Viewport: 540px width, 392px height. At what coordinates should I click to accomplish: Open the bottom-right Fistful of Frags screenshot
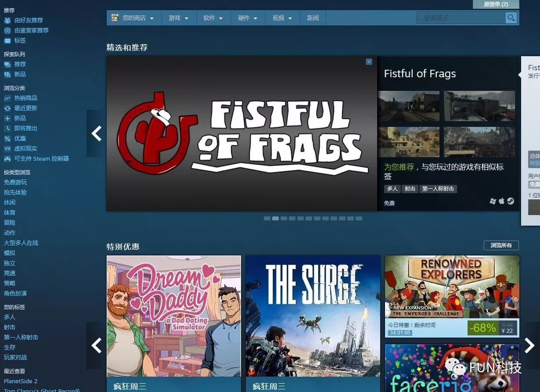coord(479,142)
